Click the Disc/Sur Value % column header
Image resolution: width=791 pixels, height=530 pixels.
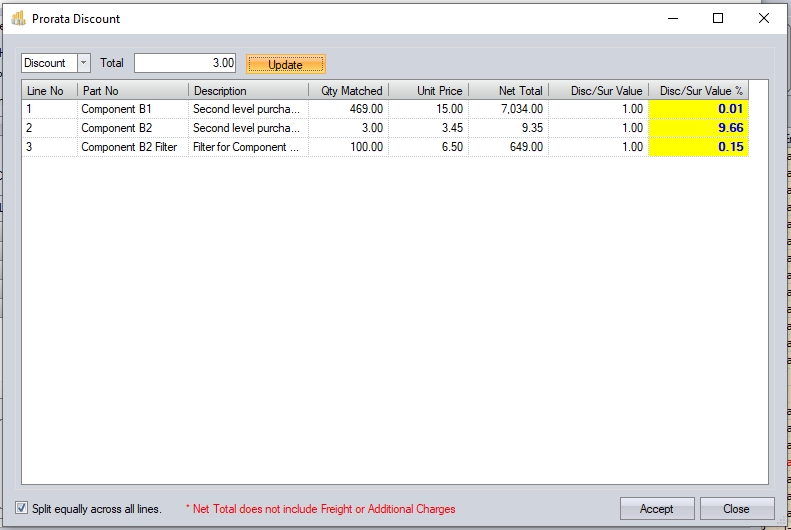pyautogui.click(x=700, y=91)
